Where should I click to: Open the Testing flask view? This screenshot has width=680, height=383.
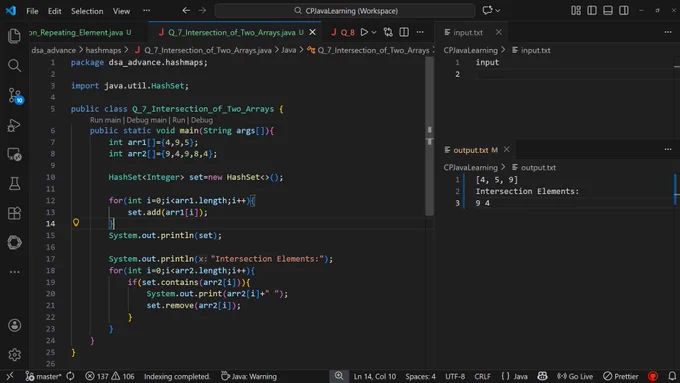[x=14, y=183]
